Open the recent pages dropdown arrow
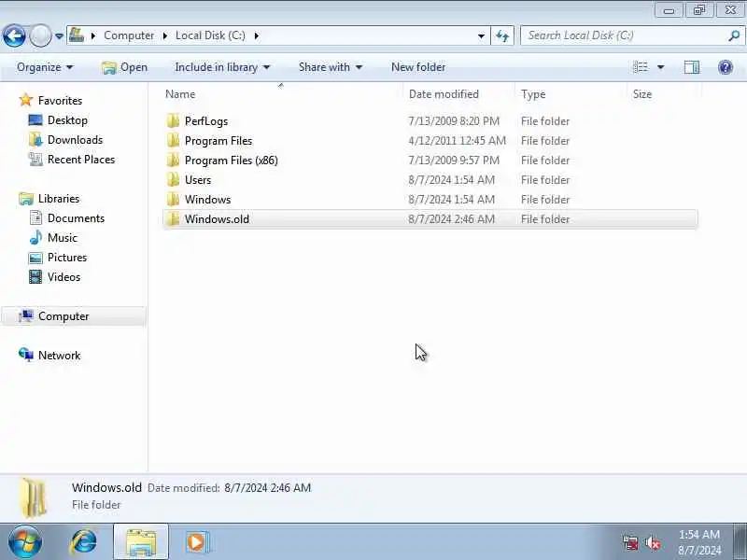The width and height of the screenshot is (747, 560). click(x=59, y=35)
